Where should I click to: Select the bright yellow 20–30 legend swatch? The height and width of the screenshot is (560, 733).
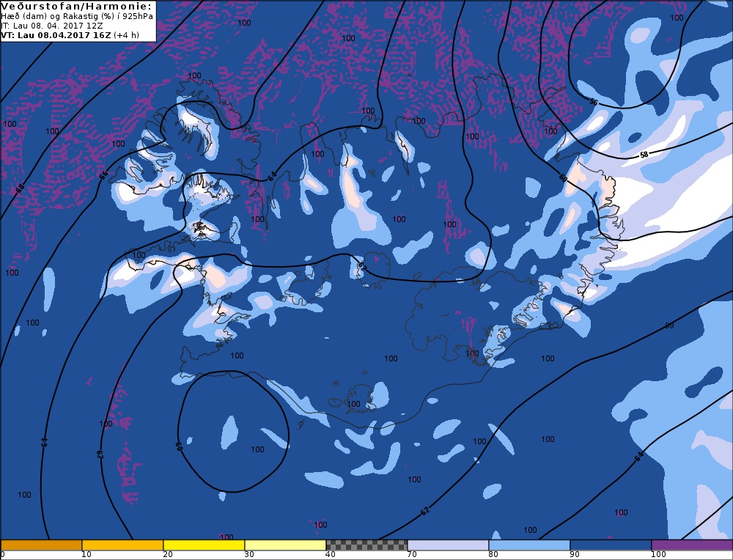click(x=204, y=545)
